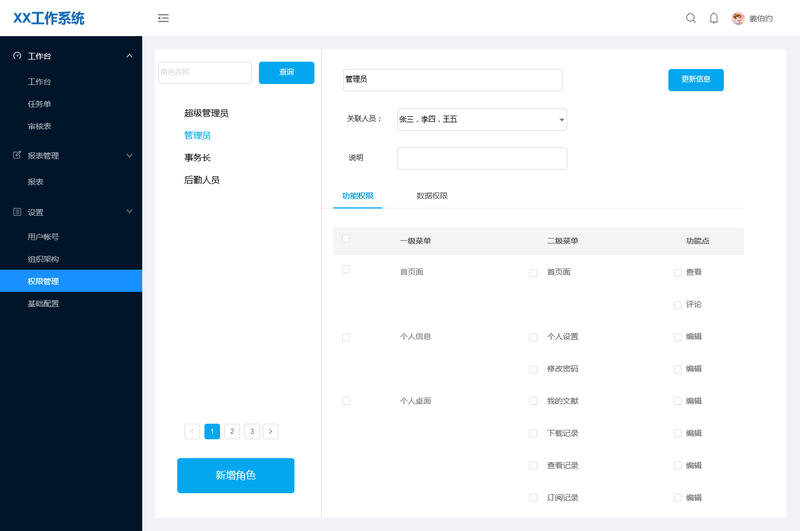Check 编辑 checkbox in 我的文献 row
This screenshot has width=800, height=531.
coord(678,401)
